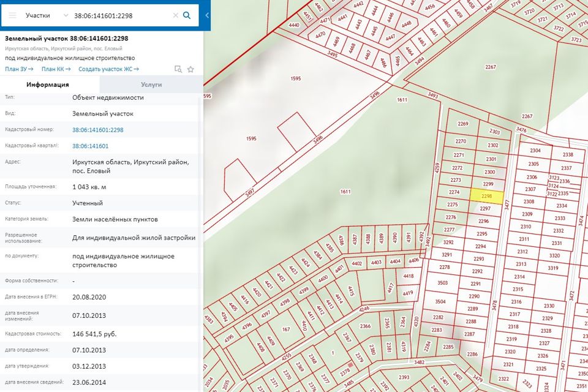
Task: Switch to the Информация tab
Action: coord(48,85)
